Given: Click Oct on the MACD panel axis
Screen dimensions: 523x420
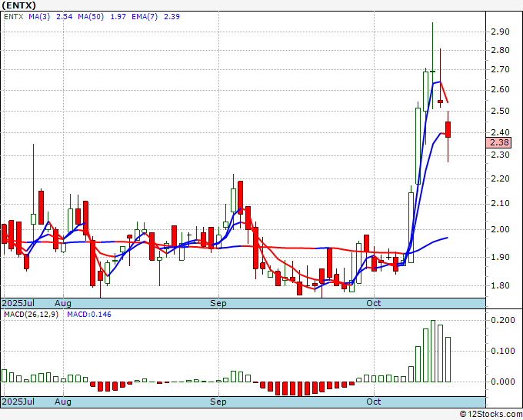Looking at the screenshot, I should 373,402.
